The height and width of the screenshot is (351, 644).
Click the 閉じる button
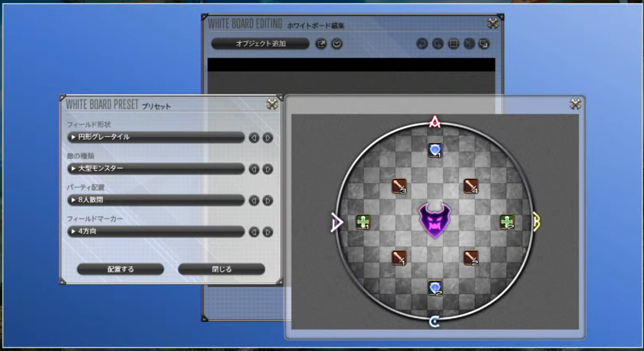pos(222,269)
